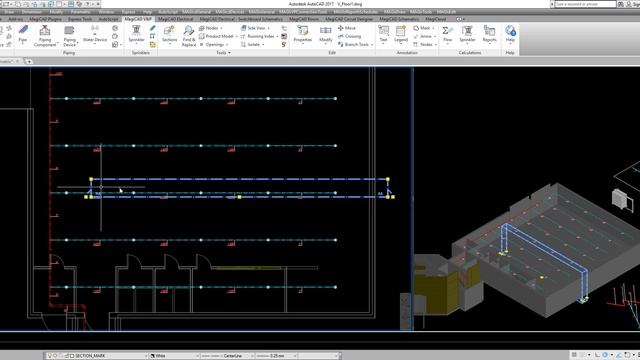This screenshot has height=360, width=640.
Task: Select the Pipe drawing tool
Action: tap(23, 34)
